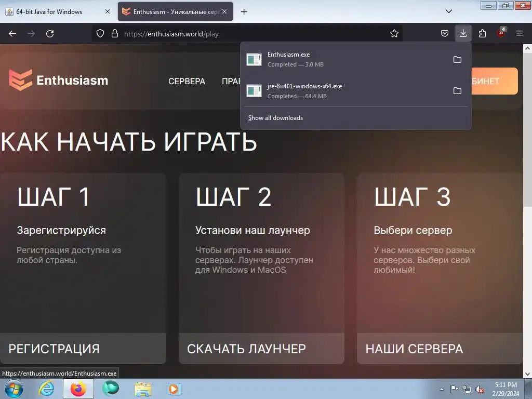Switch to the 64-bit Java for Windows tab

pyautogui.click(x=58, y=11)
